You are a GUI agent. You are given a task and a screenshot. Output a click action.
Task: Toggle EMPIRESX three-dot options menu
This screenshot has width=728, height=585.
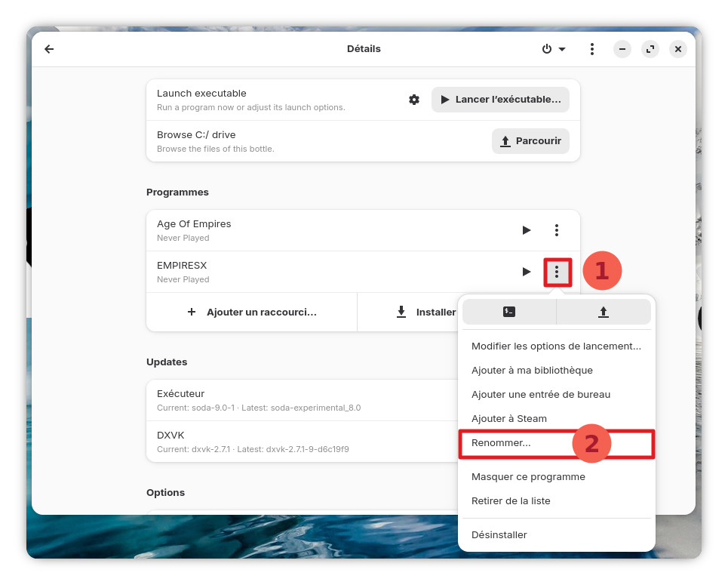(557, 272)
